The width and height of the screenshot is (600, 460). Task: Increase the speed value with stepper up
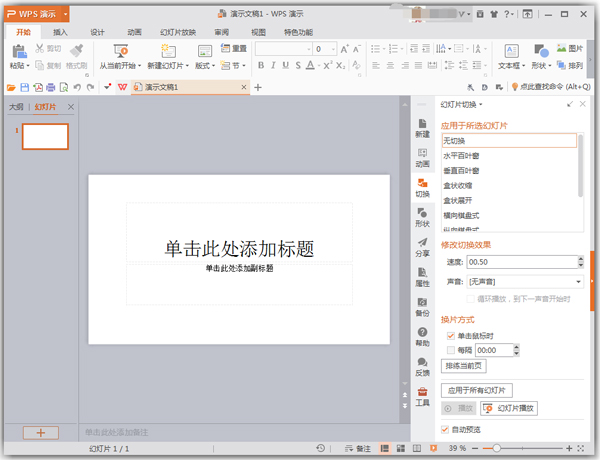pos(581,259)
